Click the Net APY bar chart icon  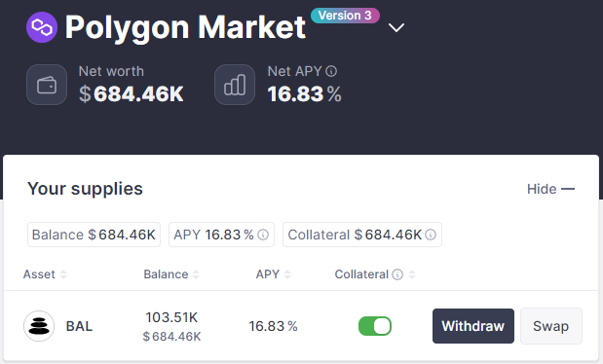click(x=235, y=85)
